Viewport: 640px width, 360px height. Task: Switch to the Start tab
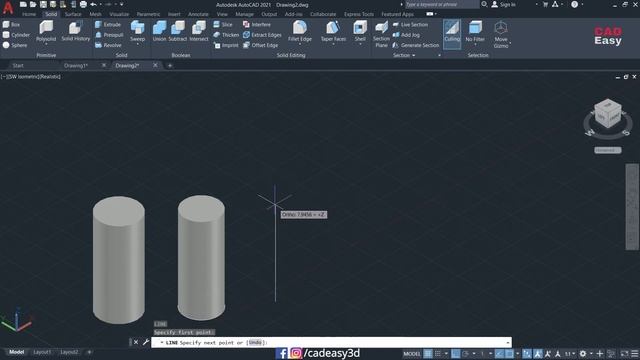tap(18, 65)
